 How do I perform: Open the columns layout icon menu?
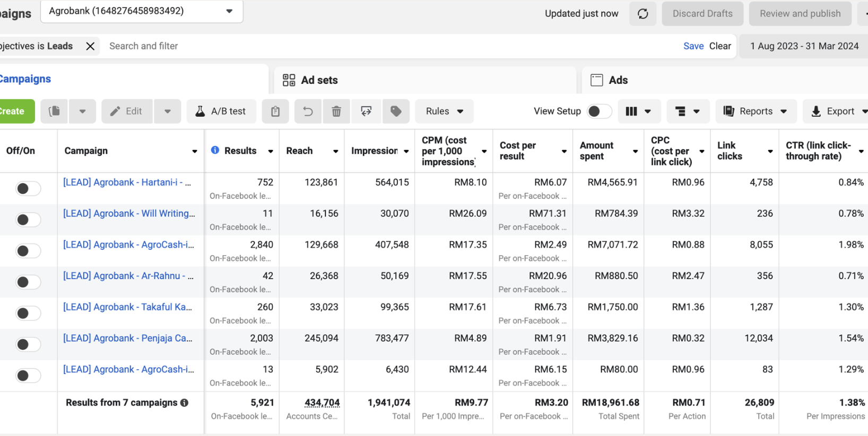click(x=638, y=111)
